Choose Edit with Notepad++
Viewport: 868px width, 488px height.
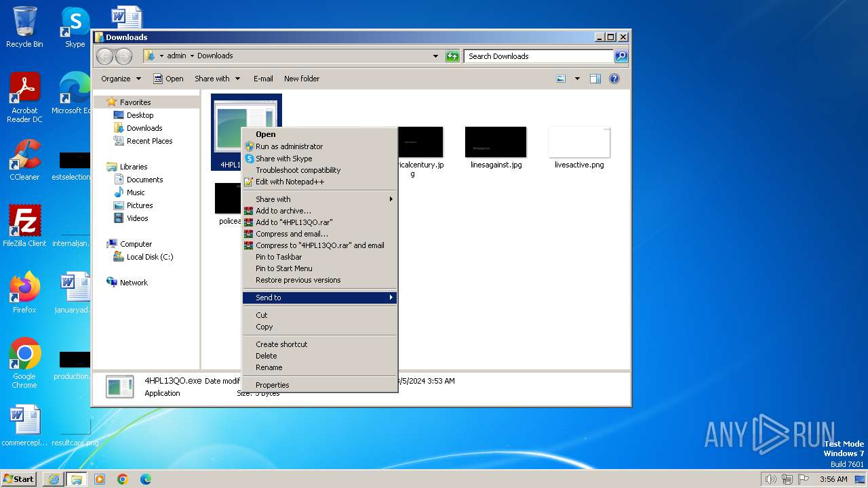pos(319,182)
